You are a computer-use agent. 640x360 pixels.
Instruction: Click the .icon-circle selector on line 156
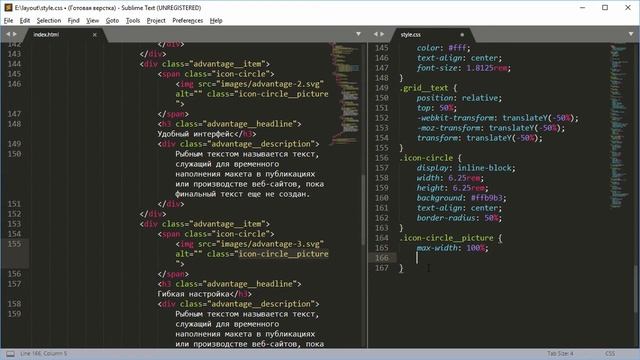point(426,158)
